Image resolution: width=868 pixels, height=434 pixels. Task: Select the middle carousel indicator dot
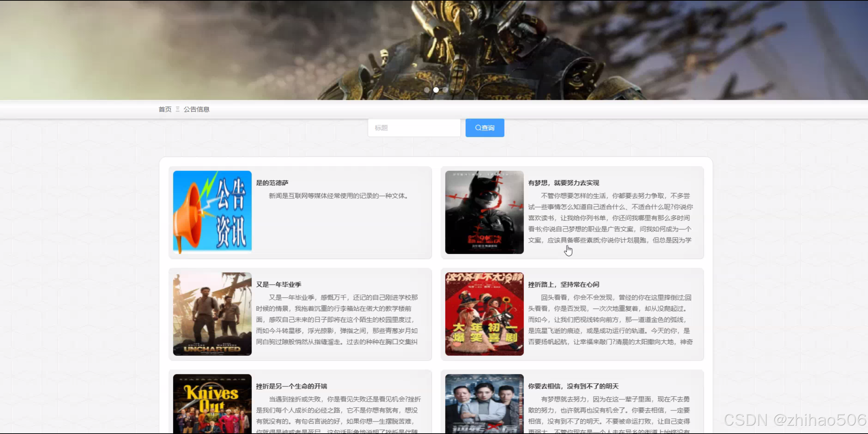(436, 90)
